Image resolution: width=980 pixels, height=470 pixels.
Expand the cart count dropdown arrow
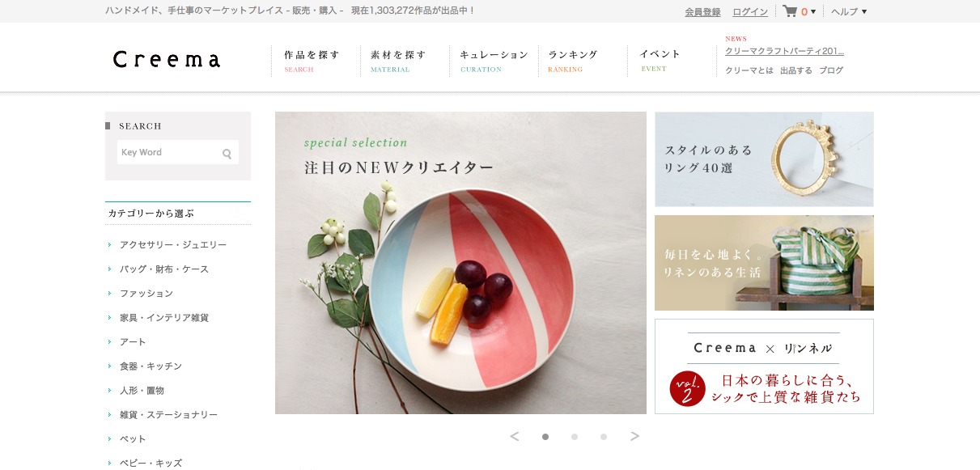point(813,12)
